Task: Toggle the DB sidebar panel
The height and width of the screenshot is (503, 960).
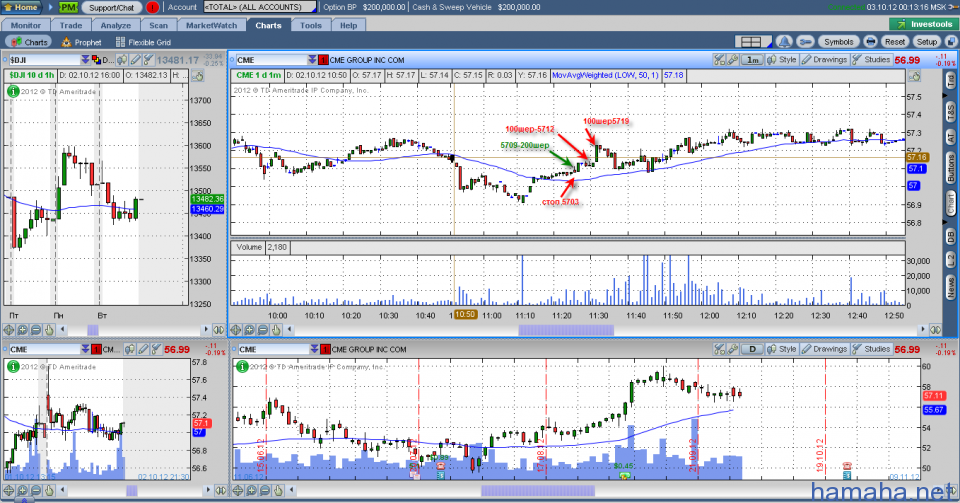Action: 950,237
